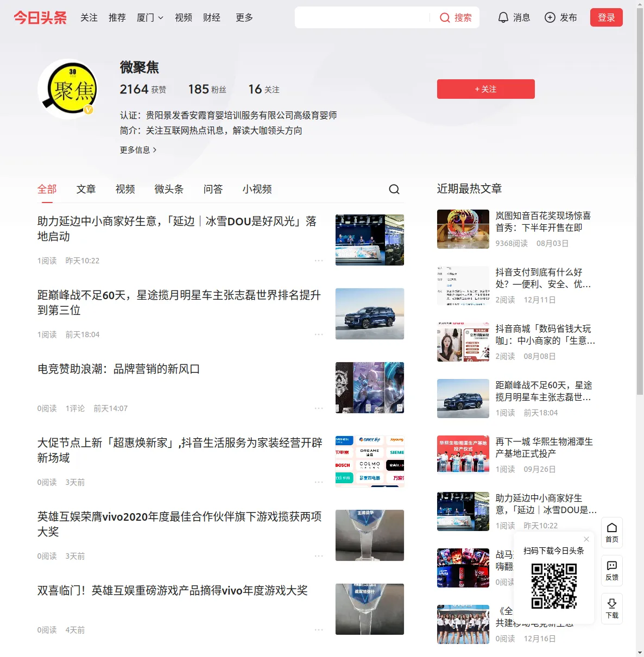Viewport: 644px width, 657px height.
Task: Switch to the profile 视频 tab
Action: 125,189
